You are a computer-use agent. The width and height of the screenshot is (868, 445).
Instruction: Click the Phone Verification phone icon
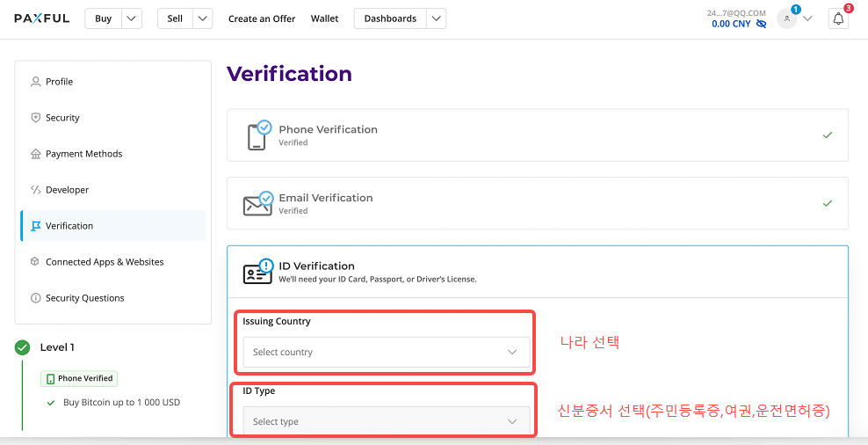click(257, 135)
